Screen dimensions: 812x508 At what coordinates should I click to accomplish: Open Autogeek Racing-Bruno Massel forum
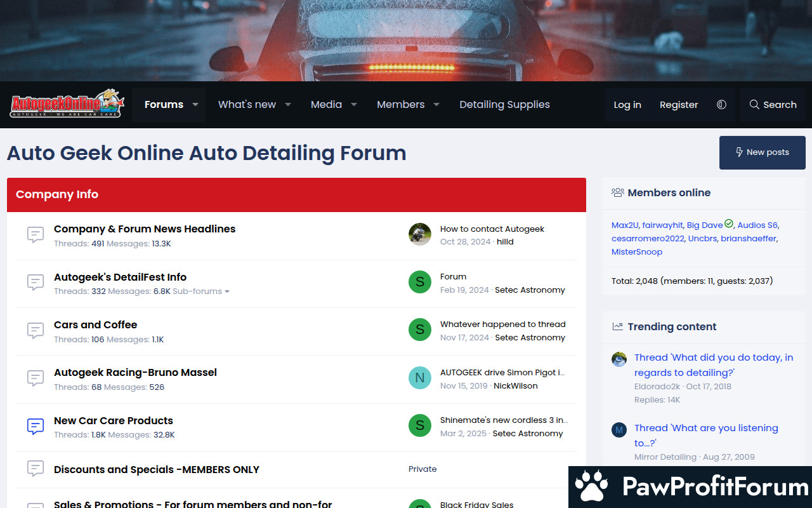135,372
